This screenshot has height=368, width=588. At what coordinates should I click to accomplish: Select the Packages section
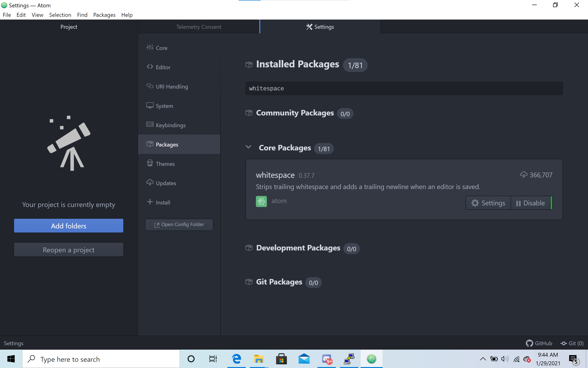(x=179, y=144)
